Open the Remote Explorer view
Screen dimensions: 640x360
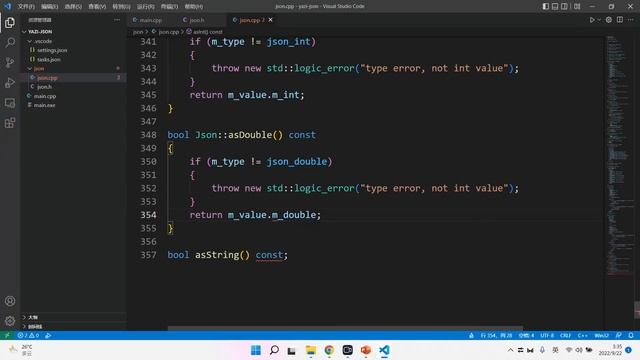[x=10, y=103]
